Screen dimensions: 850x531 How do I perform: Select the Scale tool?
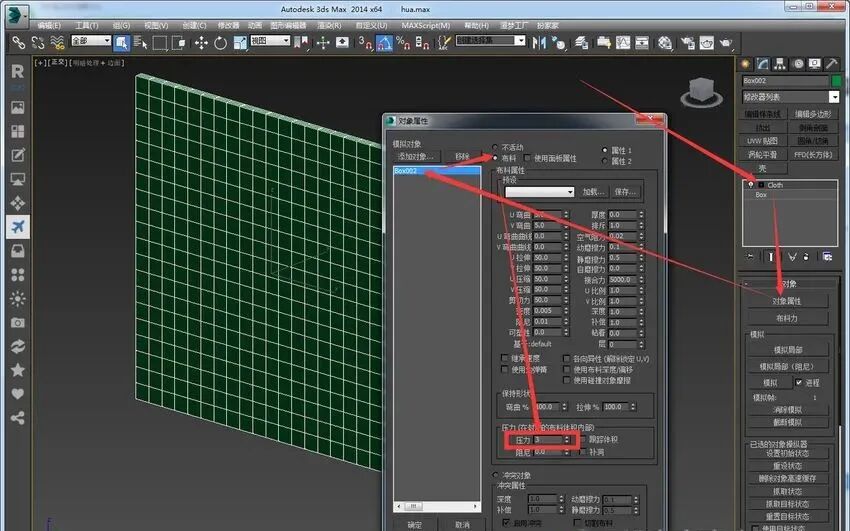(x=240, y=42)
